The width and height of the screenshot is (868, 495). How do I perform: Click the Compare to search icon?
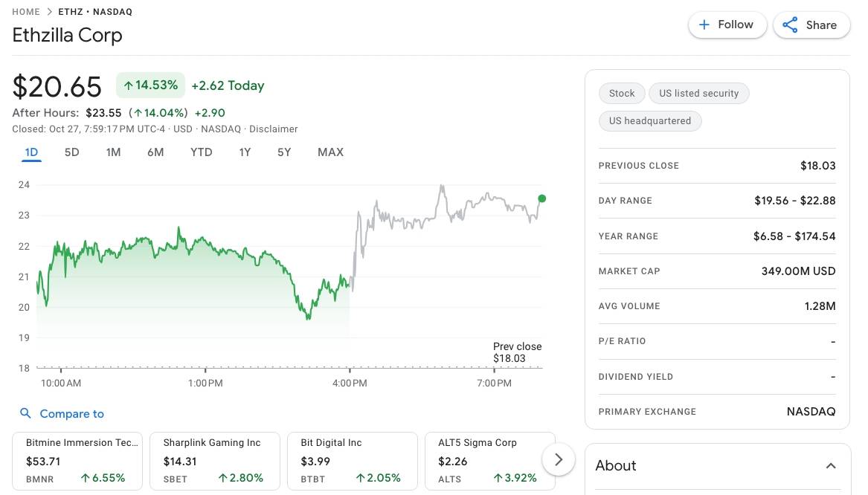25,414
